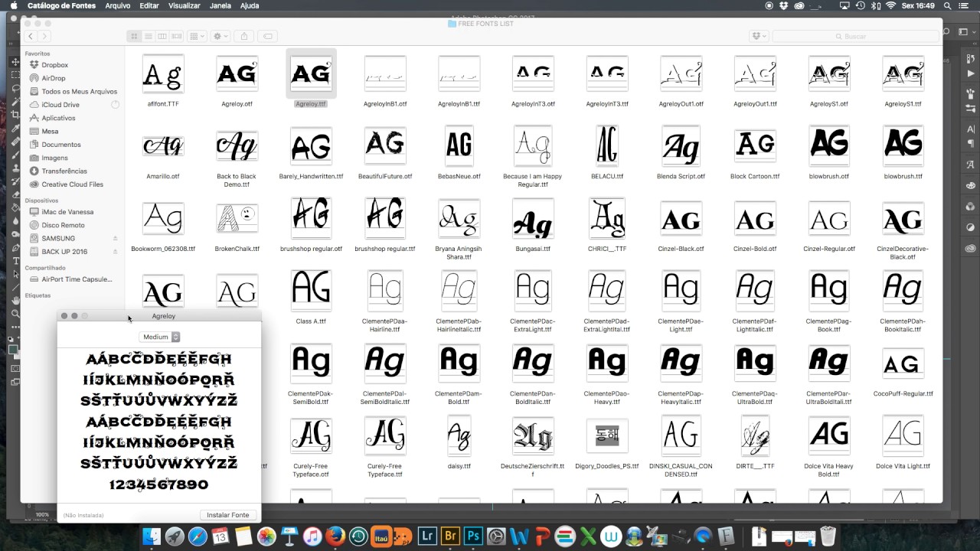Select Creative Cloud Files in sidebar
The image size is (980, 551).
[72, 184]
